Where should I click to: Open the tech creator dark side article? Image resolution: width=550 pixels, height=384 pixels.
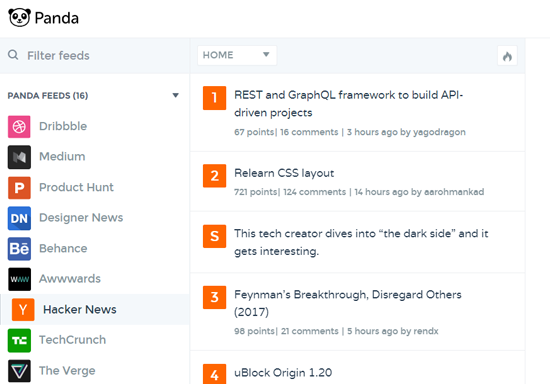361,242
